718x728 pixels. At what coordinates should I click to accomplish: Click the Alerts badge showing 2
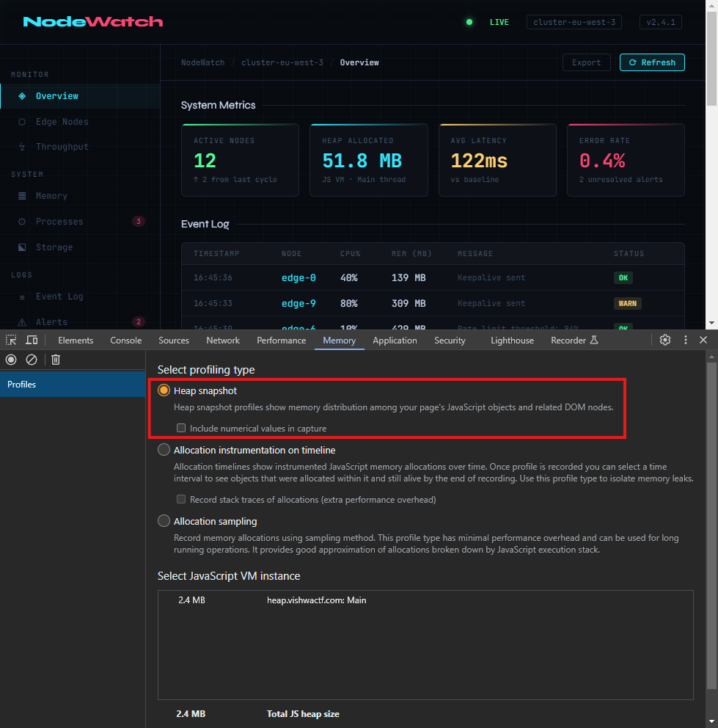139,321
